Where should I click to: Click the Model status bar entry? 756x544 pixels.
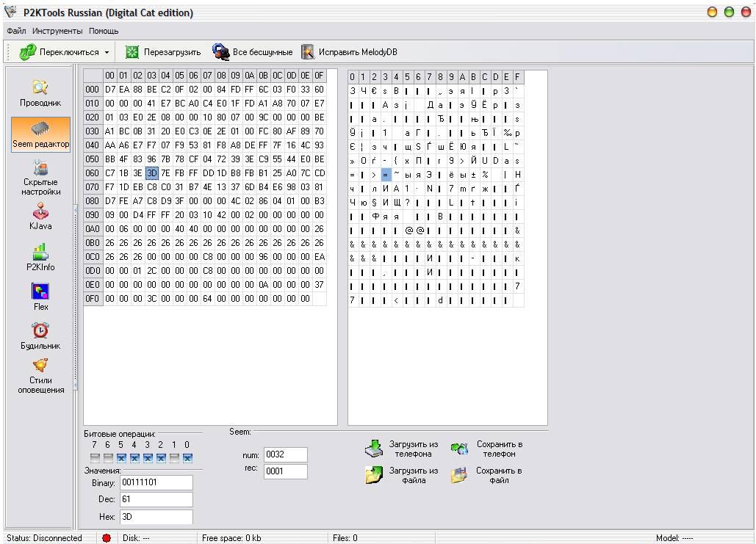click(x=674, y=538)
